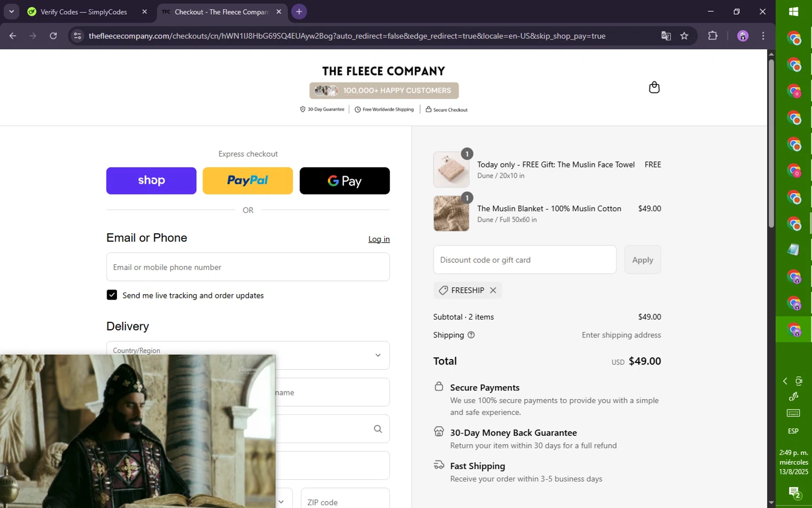Open the Chrome three-dot menu
The image size is (812, 508).
pos(763,36)
